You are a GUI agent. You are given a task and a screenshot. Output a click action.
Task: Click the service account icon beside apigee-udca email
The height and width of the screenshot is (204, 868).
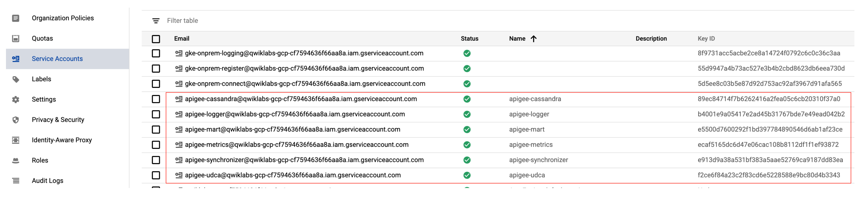179,175
